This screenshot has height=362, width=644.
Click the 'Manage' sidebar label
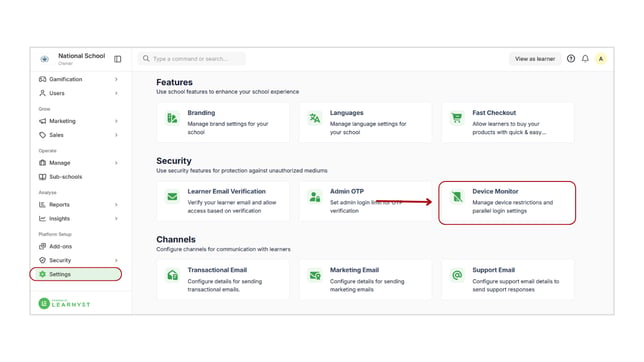[x=60, y=163]
